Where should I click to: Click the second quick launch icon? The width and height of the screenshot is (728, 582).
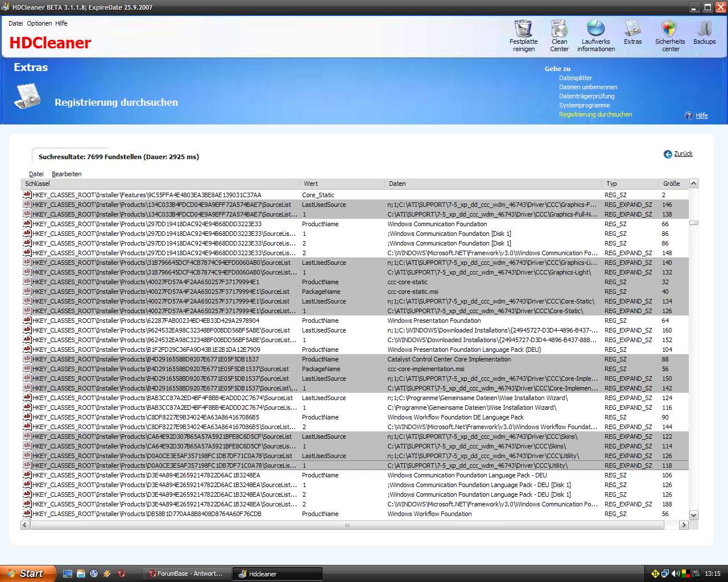[81, 573]
